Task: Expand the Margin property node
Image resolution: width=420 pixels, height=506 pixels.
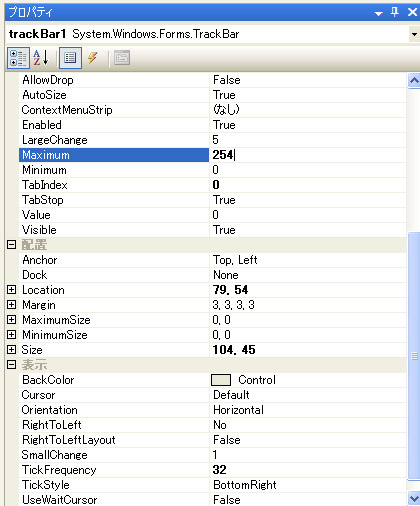Action: click(11, 304)
